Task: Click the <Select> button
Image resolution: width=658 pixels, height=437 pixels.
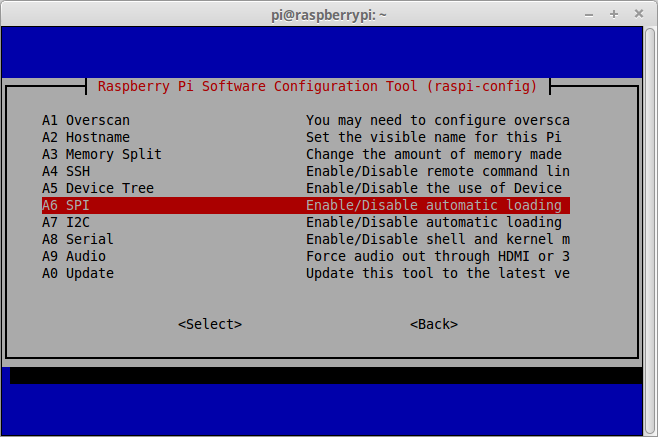Action: click(210, 324)
